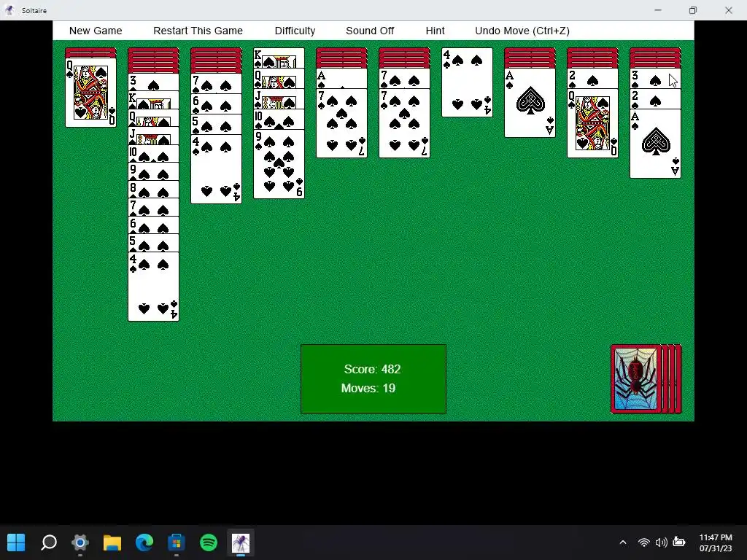
Task: Open File Explorer from taskbar
Action: click(x=112, y=542)
